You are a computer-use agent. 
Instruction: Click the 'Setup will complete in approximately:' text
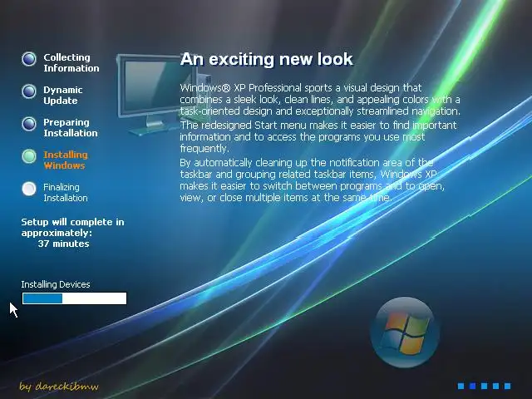pyautogui.click(x=72, y=227)
